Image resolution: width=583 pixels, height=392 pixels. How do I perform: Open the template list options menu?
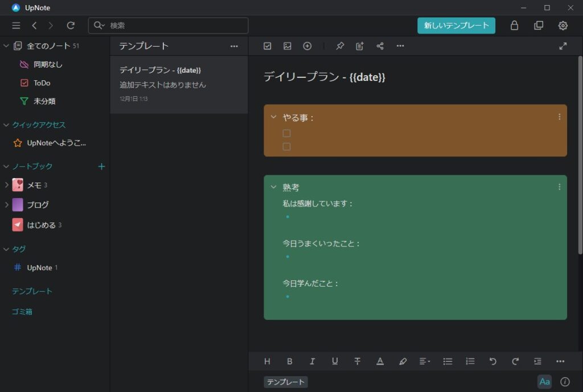coord(234,46)
